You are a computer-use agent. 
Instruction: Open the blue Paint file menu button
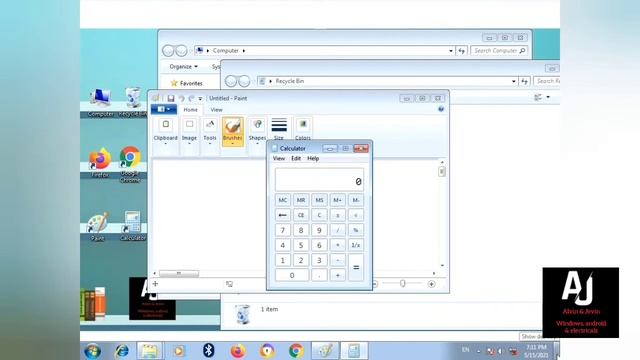click(x=164, y=109)
